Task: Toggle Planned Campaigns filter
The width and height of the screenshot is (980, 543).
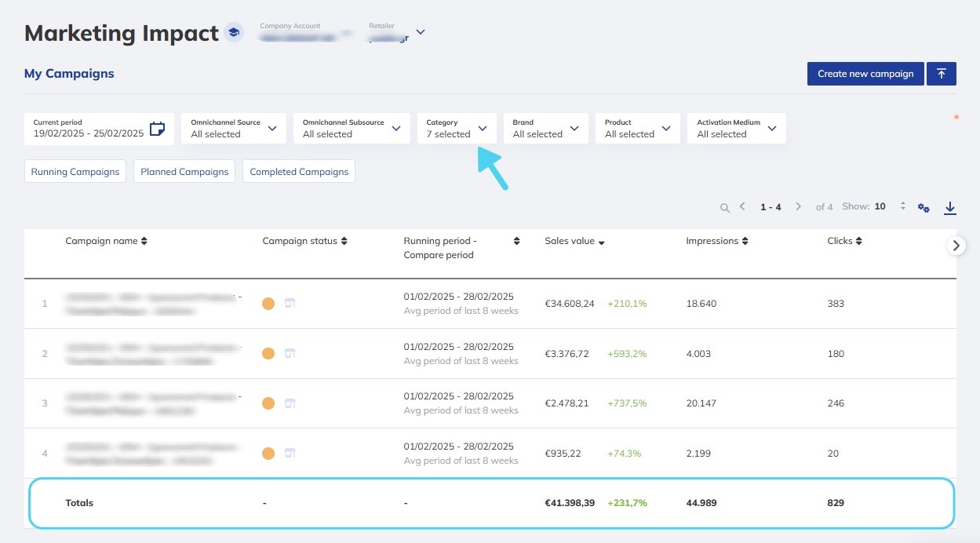Action: [x=184, y=172]
